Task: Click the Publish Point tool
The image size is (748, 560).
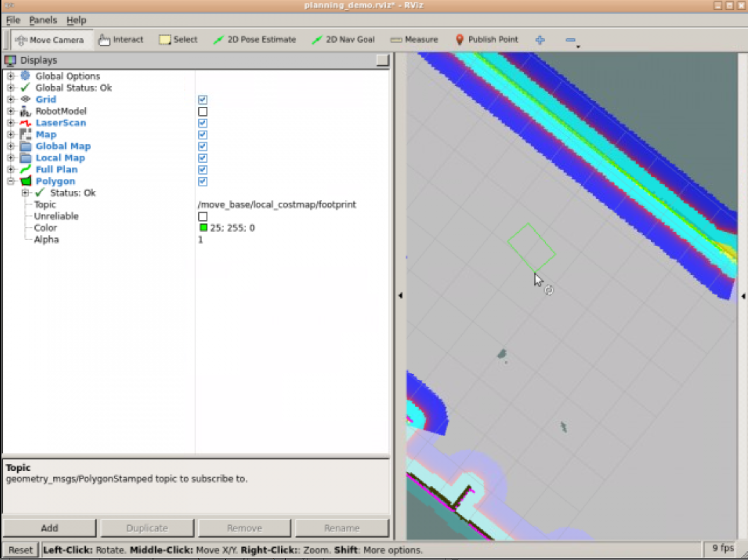Action: click(x=487, y=40)
